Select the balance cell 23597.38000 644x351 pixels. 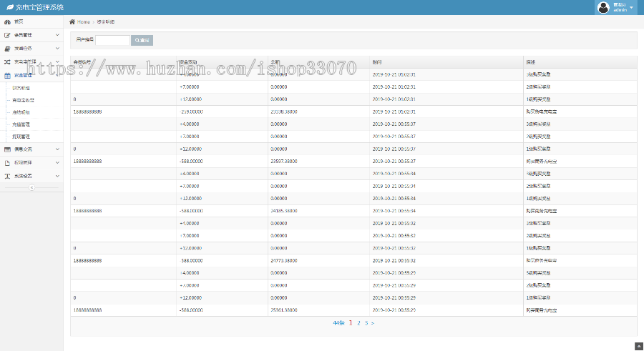coord(284,162)
